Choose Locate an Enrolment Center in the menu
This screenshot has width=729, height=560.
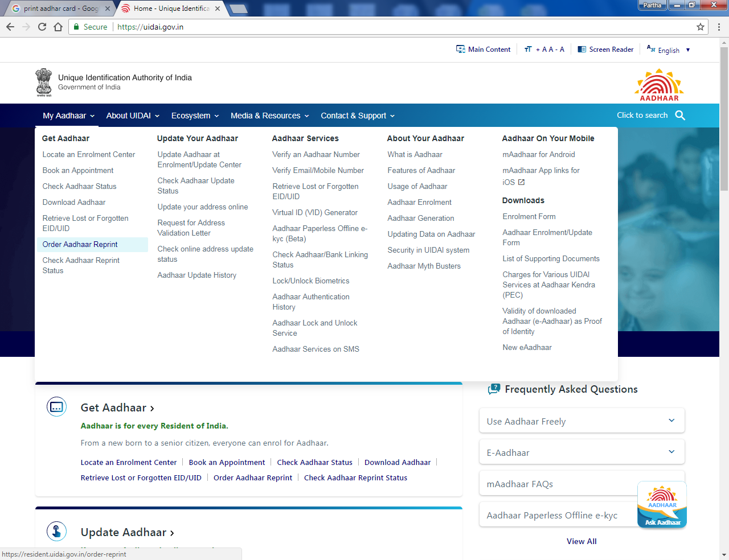tap(89, 154)
